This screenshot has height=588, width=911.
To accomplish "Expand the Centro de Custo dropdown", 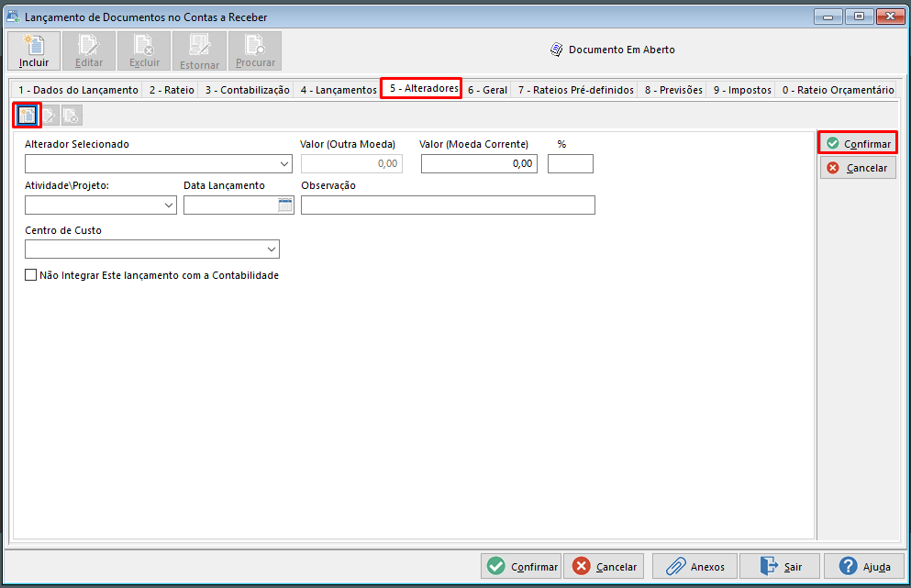I will click(272, 250).
